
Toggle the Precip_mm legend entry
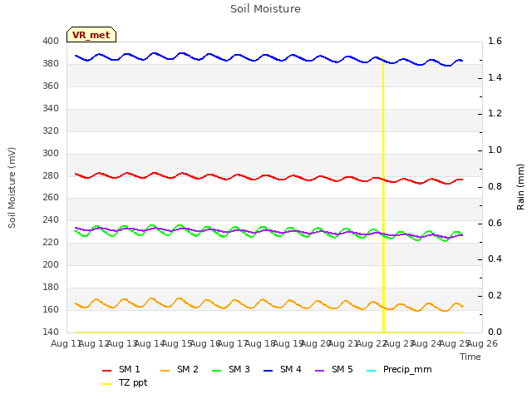pyautogui.click(x=399, y=369)
